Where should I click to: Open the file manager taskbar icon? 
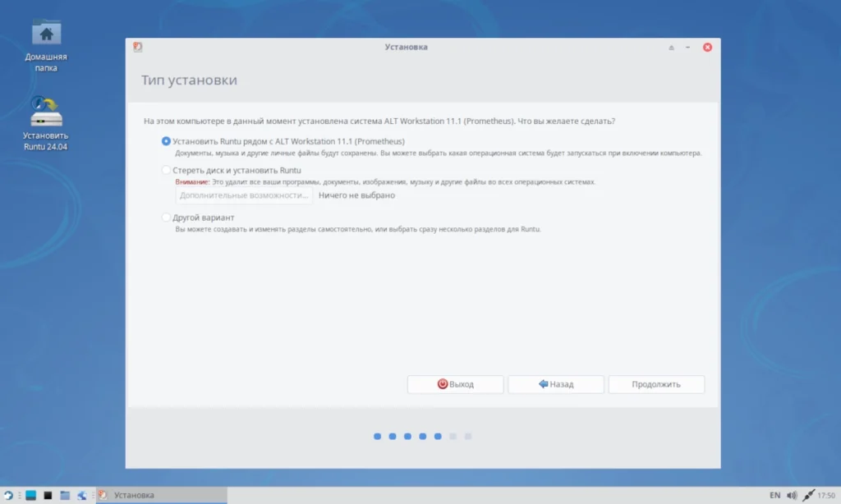click(65, 496)
